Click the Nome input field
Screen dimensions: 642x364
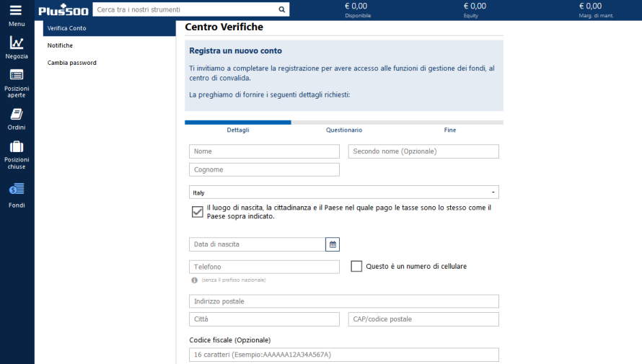(x=264, y=151)
